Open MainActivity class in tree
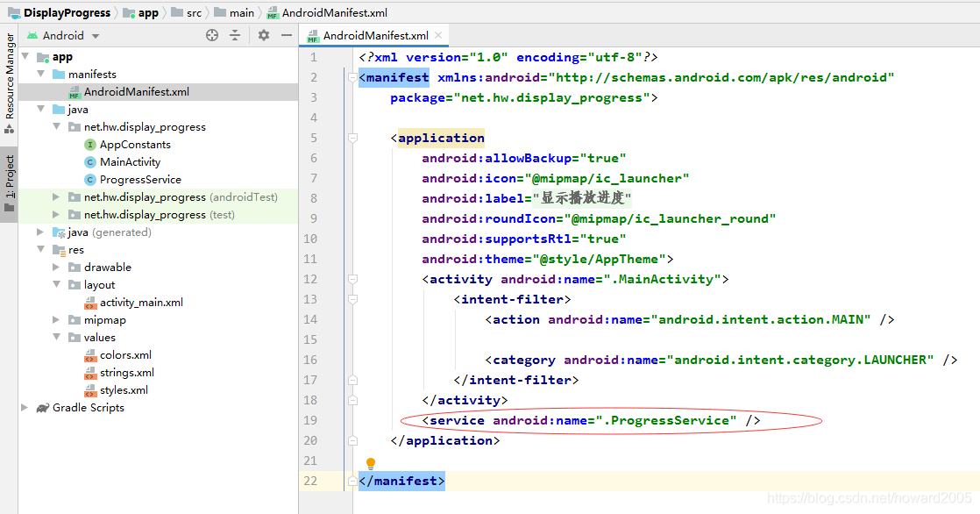The height and width of the screenshot is (514, 980). (130, 162)
